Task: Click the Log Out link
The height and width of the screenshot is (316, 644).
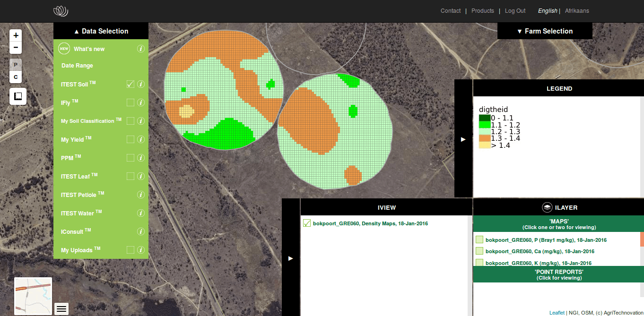Action: [x=515, y=10]
